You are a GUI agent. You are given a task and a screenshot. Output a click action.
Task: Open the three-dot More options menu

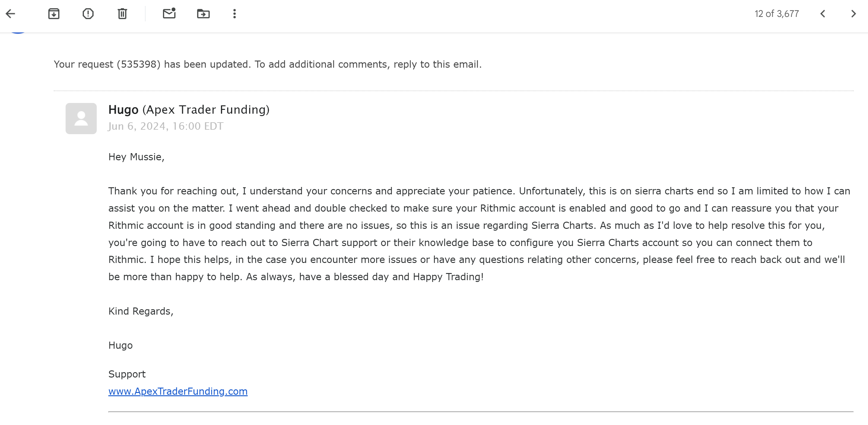[x=234, y=14]
